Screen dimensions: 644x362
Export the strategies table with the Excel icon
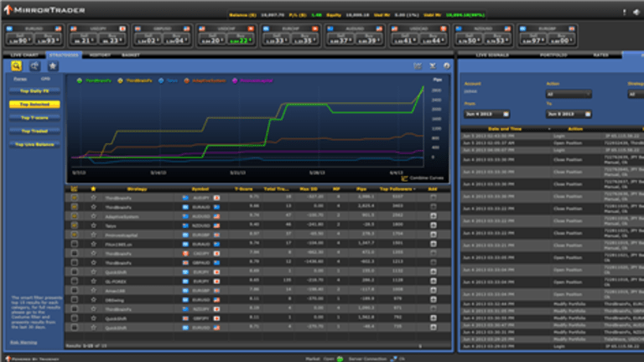point(433,65)
